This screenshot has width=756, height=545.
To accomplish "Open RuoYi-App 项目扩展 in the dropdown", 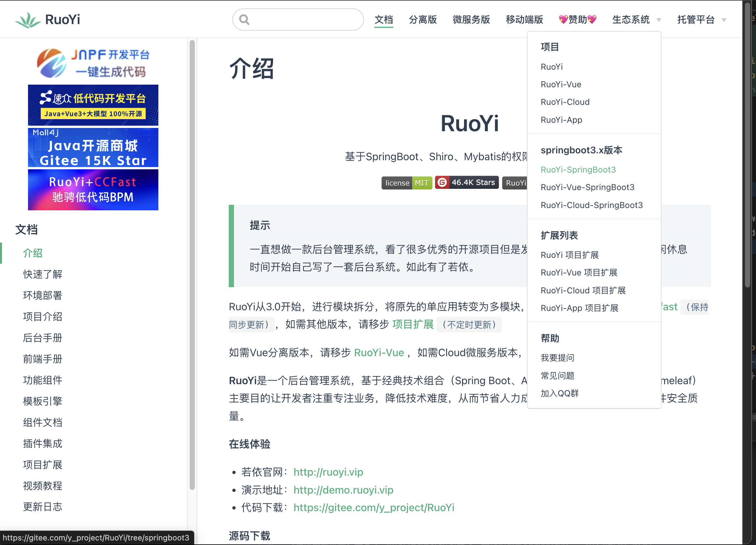I will click(x=579, y=308).
